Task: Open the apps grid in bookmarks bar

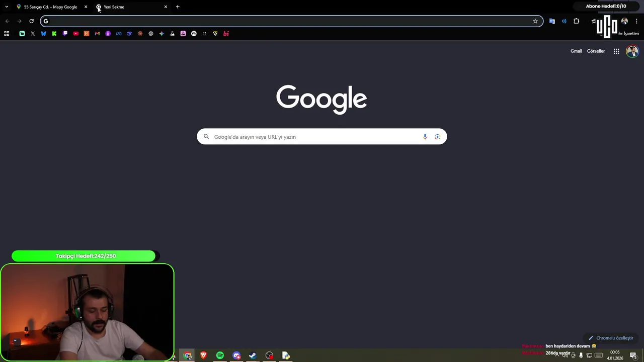Action: [x=7, y=34]
